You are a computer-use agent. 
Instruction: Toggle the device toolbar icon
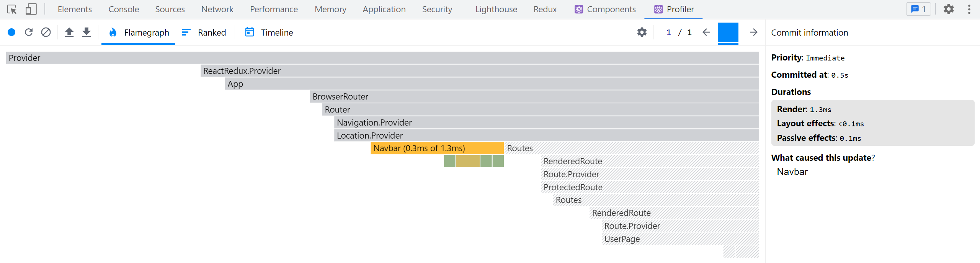pyautogui.click(x=31, y=9)
